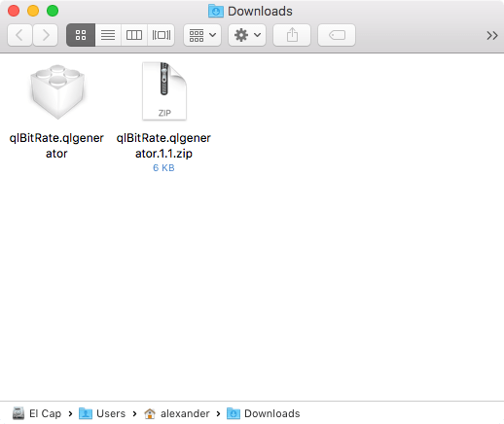Click the 6 KB size label
The height and width of the screenshot is (424, 504).
163,168
